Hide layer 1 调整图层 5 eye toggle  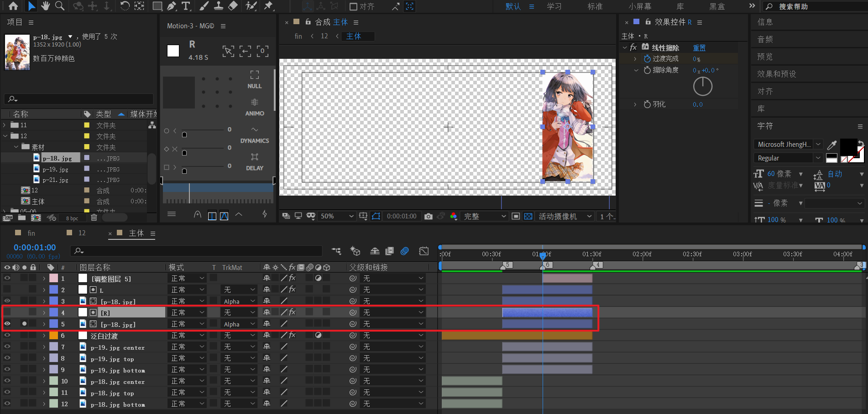7,278
